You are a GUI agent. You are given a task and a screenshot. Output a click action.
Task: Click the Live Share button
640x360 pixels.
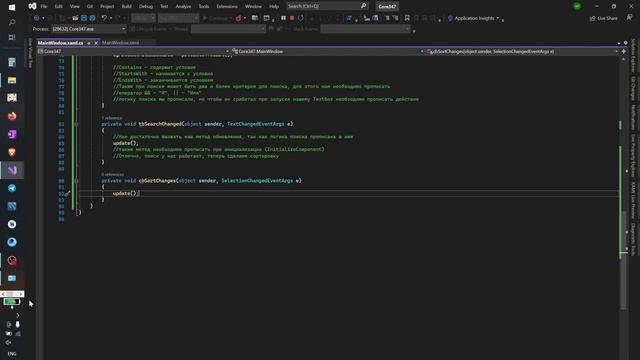604,18
